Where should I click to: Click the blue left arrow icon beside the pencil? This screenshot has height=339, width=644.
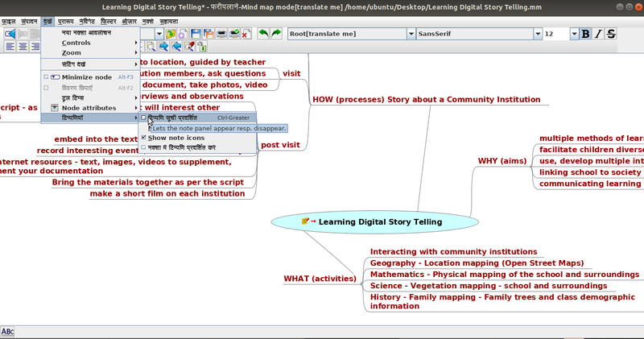tap(176, 47)
